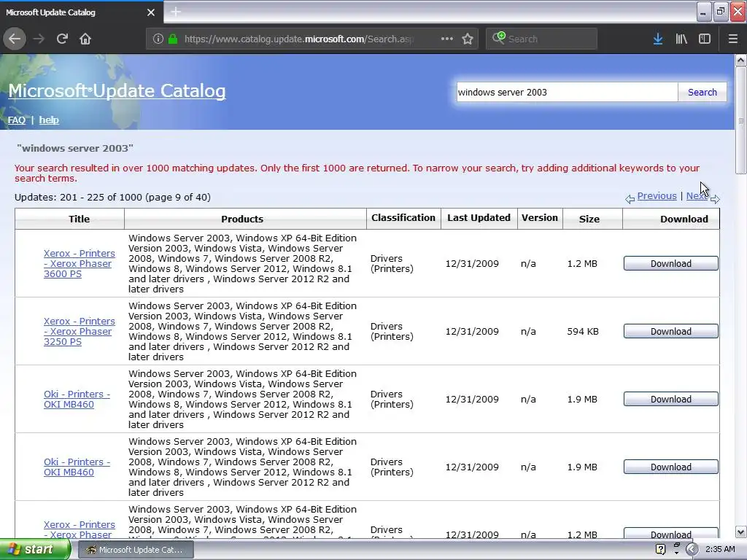
Task: Click the catalog search field
Action: [x=567, y=92]
